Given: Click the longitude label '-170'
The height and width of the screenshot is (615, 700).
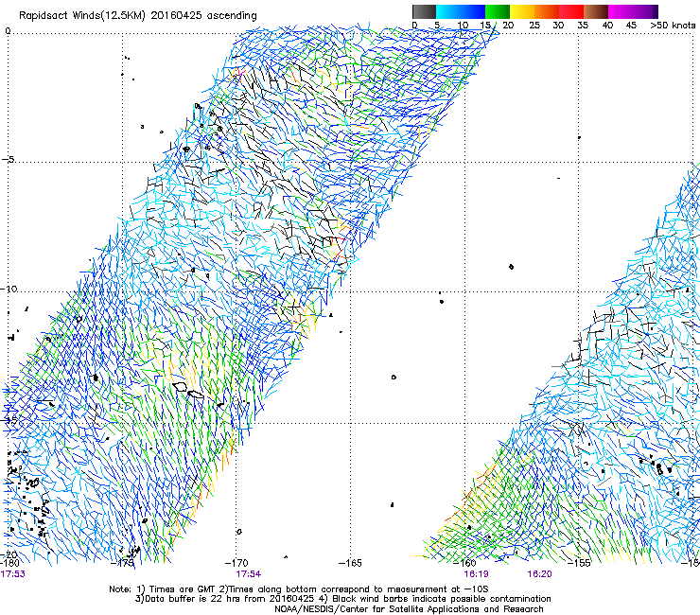Looking at the screenshot, I should click(x=236, y=563).
